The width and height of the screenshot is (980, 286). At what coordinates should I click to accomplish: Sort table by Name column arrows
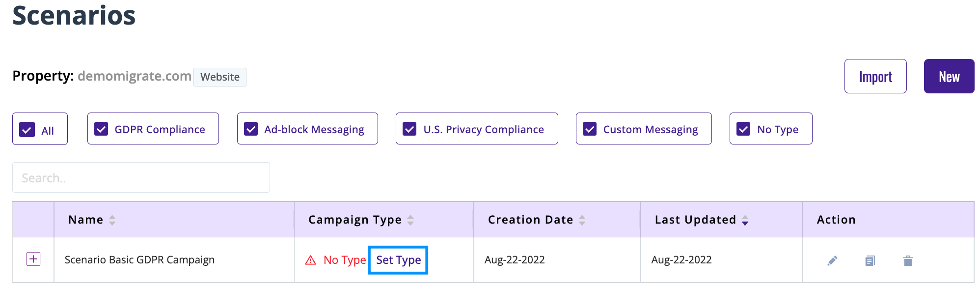coord(112,220)
